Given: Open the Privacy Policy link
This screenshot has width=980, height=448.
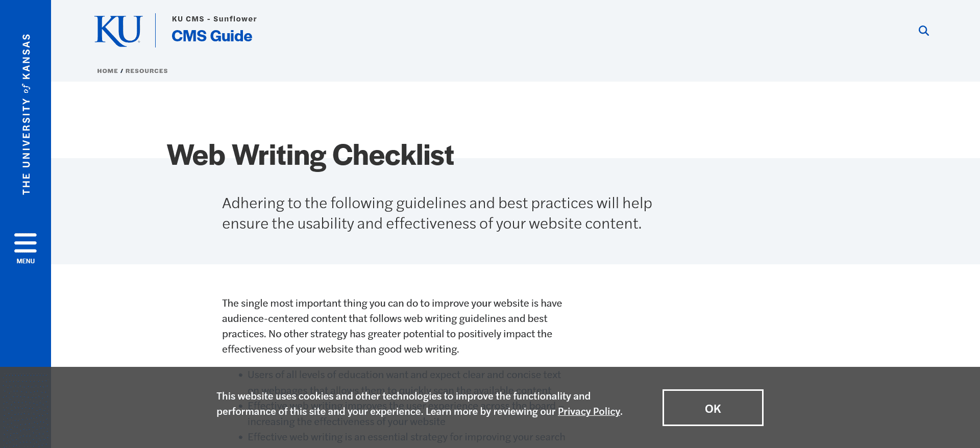Looking at the screenshot, I should pos(589,411).
